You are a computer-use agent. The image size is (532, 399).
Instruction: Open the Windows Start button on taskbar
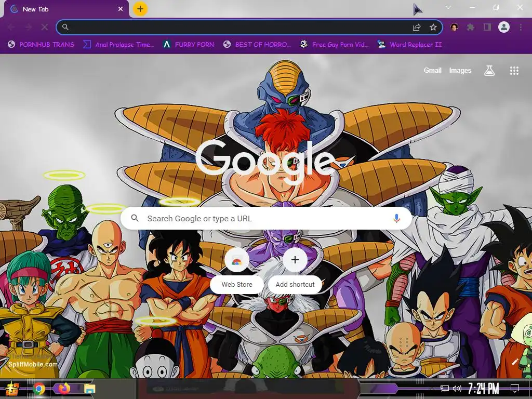12,389
